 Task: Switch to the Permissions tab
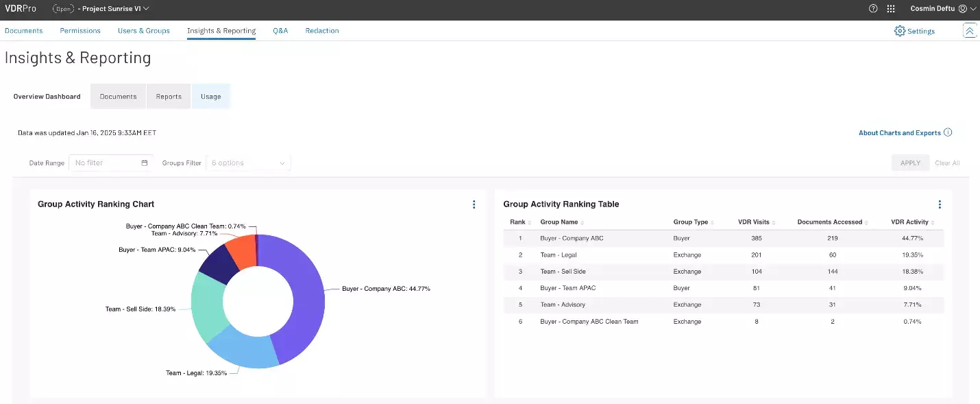click(80, 31)
